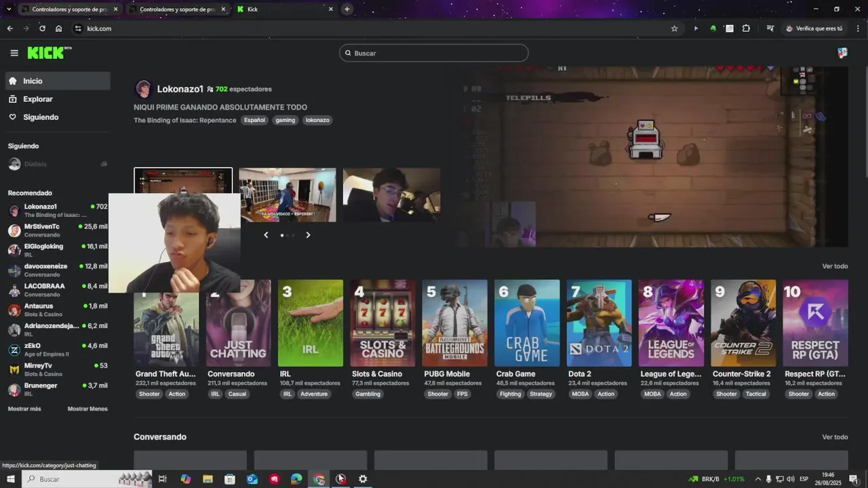Open MirreyTv recommended channel

tap(58, 369)
